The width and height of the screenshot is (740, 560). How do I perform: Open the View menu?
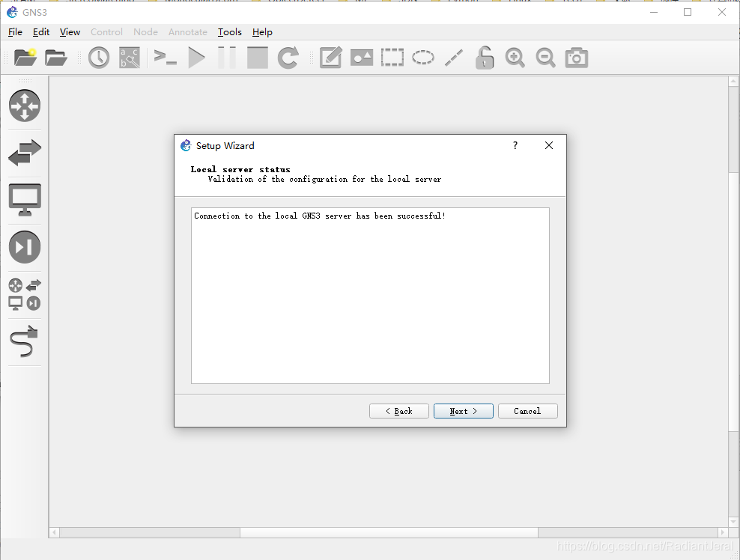(x=70, y=32)
